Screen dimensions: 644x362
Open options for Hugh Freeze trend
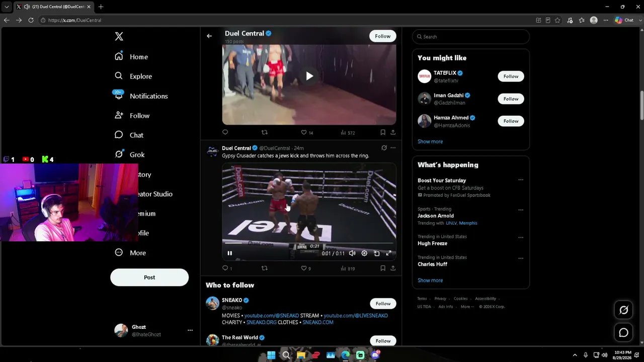click(521, 237)
